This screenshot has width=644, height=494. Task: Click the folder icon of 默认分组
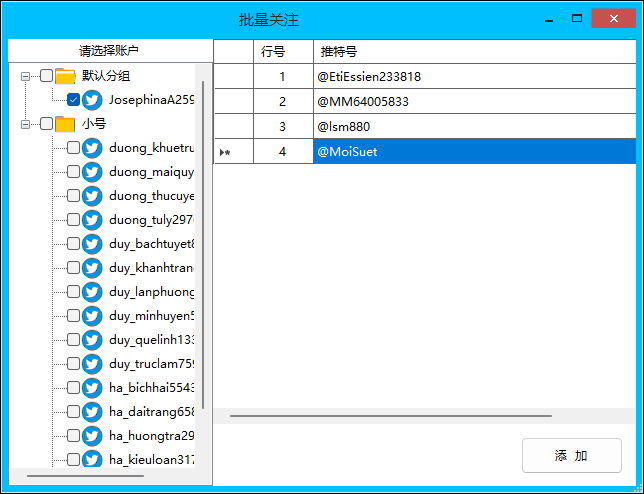(x=66, y=76)
